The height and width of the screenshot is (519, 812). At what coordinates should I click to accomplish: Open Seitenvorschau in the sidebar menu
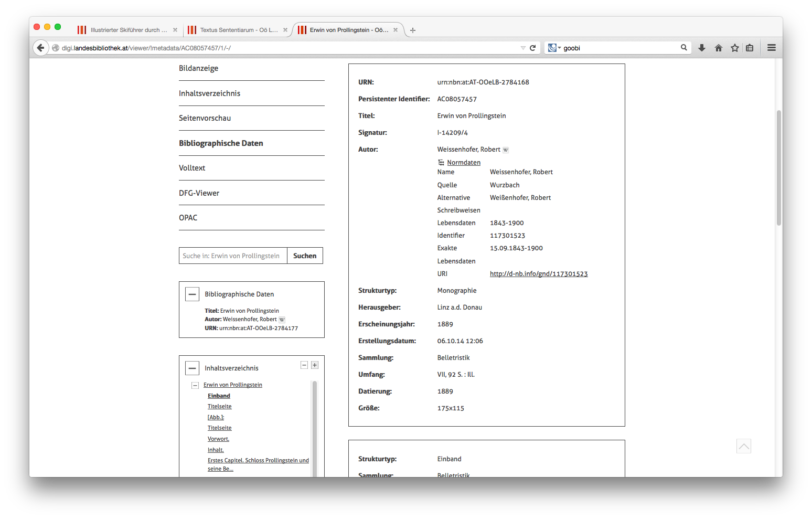point(205,118)
